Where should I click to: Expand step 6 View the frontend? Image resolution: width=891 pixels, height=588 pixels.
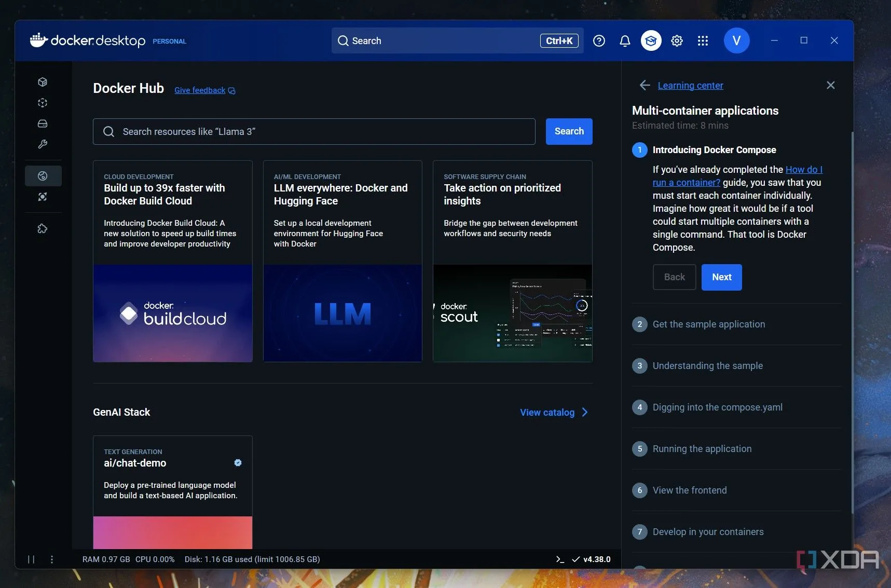pyautogui.click(x=689, y=490)
